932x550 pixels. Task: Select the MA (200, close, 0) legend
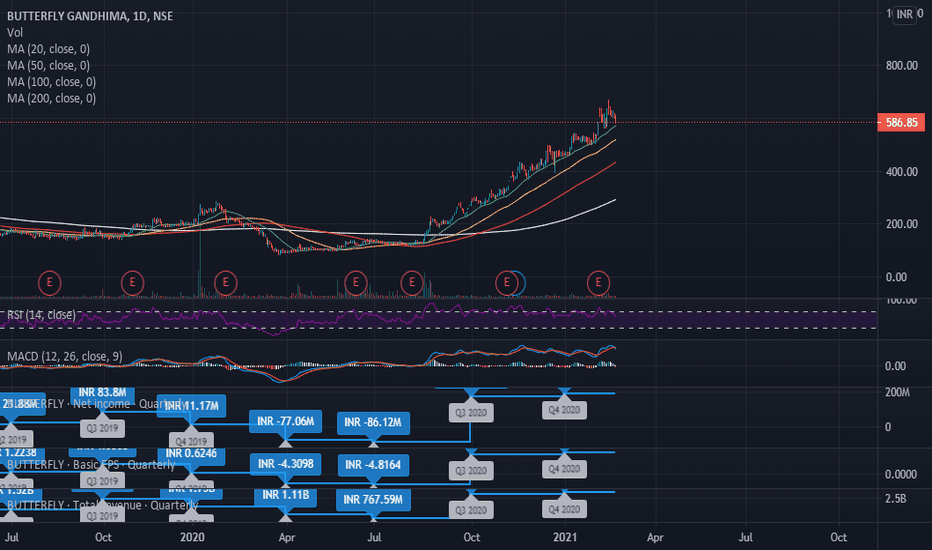click(51, 99)
